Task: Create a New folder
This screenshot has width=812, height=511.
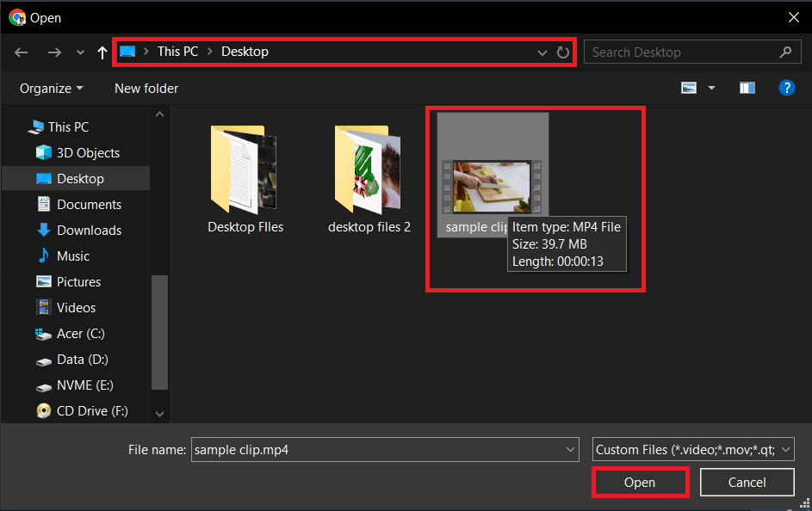Action: point(145,88)
